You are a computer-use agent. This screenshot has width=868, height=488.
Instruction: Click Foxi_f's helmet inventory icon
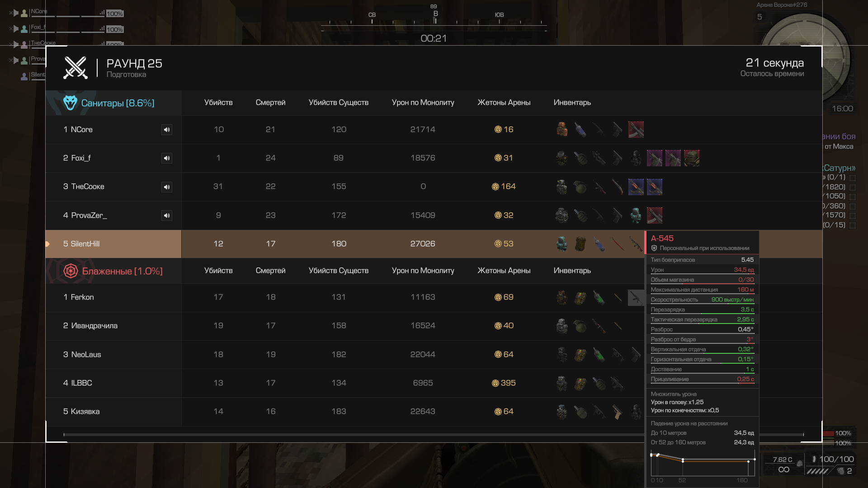pos(691,158)
